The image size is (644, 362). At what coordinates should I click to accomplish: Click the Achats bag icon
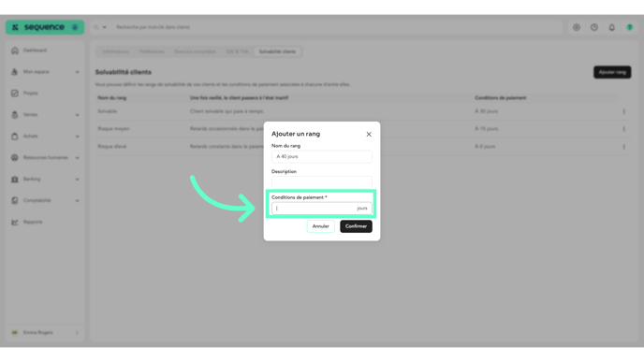(x=15, y=137)
